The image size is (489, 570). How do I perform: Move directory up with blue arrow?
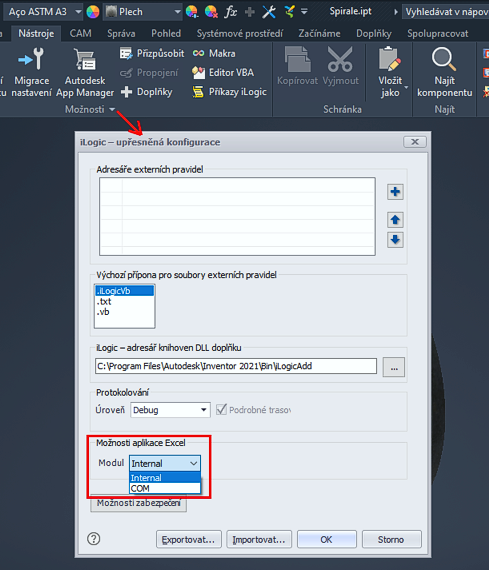click(x=395, y=220)
